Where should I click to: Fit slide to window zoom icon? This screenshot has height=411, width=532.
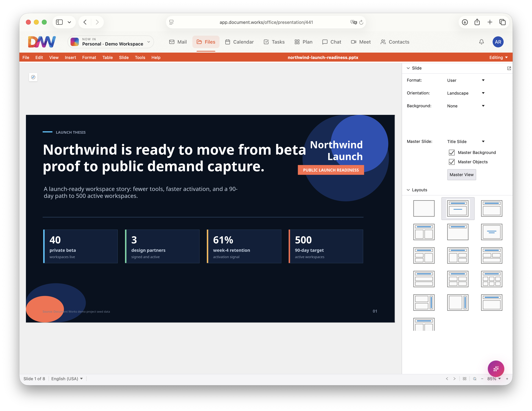coord(474,379)
